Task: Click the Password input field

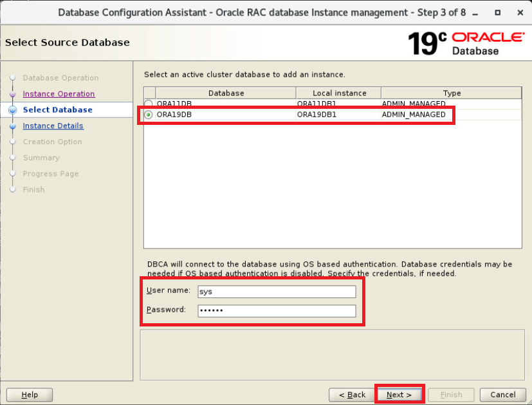Action: pyautogui.click(x=277, y=310)
